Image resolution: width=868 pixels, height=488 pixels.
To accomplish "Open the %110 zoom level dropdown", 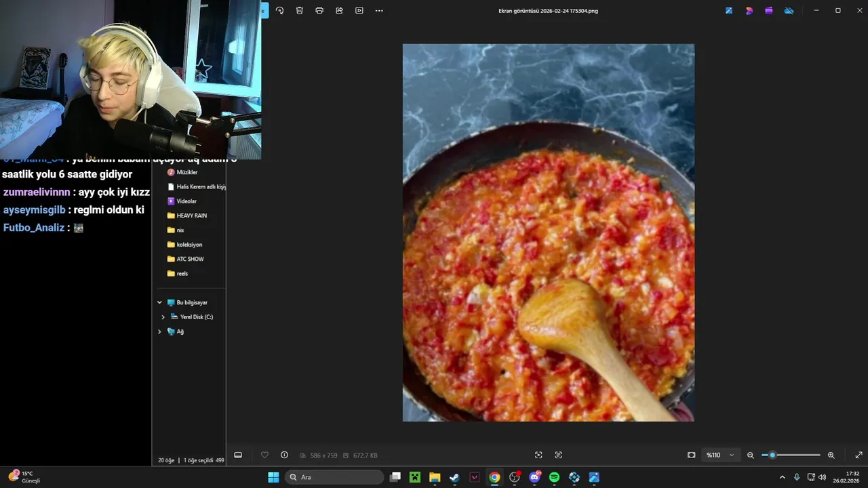I will point(720,455).
